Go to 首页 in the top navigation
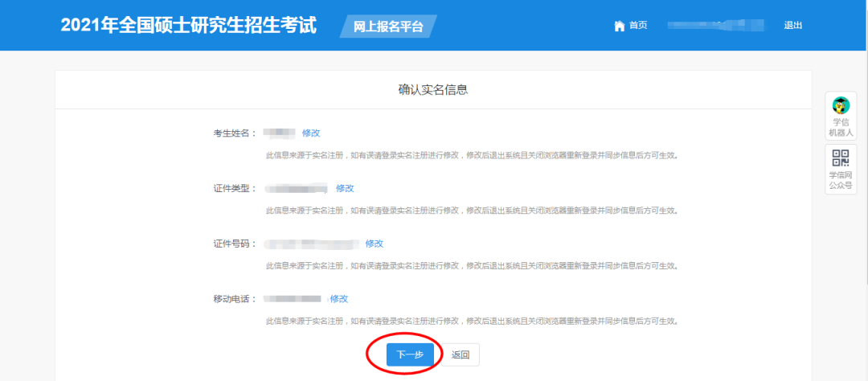Screen dimensions: 868x381 (x=638, y=26)
